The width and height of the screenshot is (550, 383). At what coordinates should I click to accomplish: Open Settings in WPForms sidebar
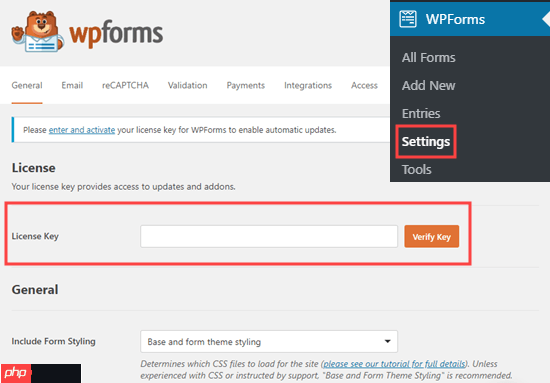(426, 142)
